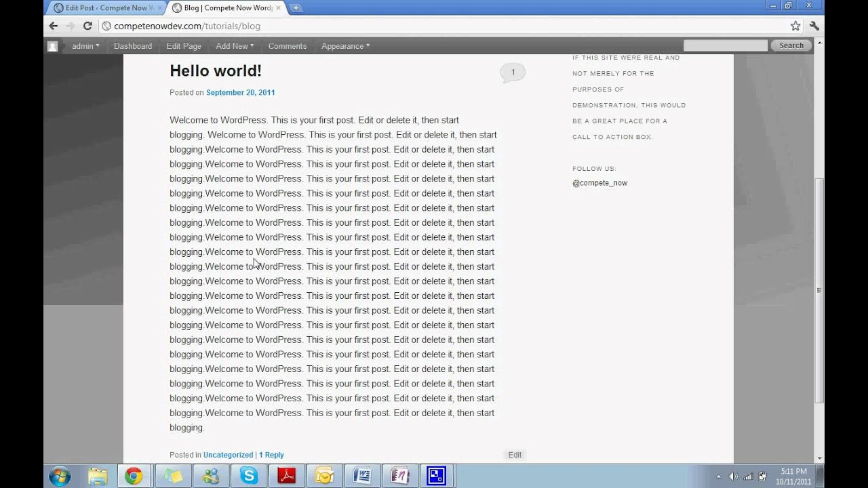Focus the admin bar search field
868x488 pixels.
click(725, 45)
